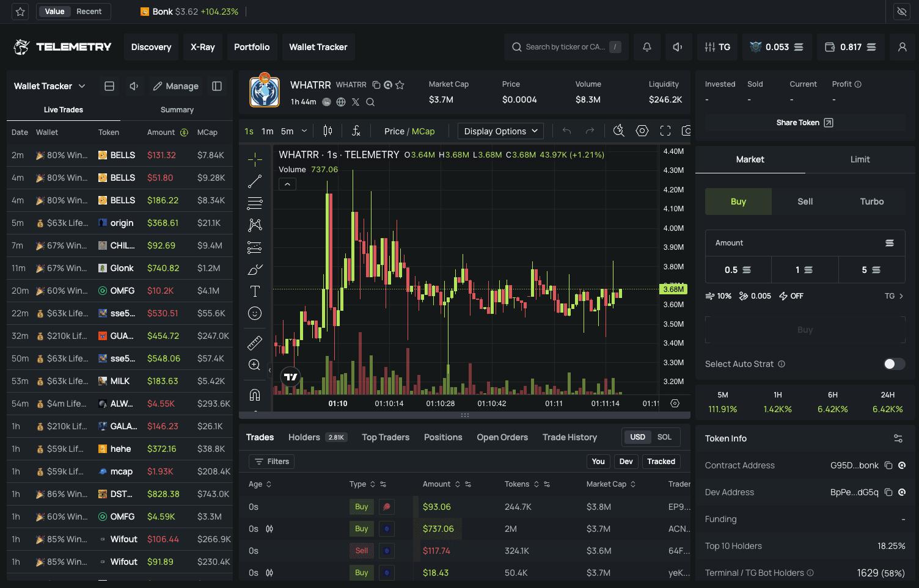Open the X-Ray page

point(203,47)
